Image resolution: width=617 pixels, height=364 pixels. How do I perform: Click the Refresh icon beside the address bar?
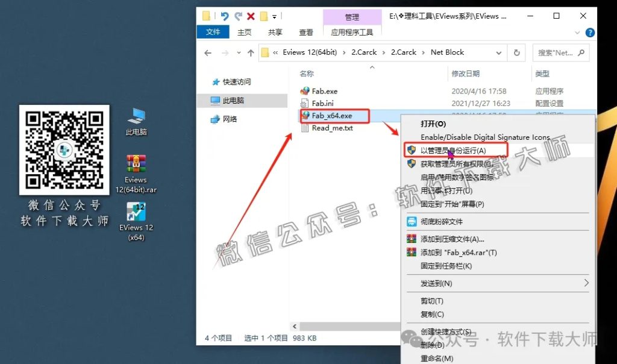516,52
